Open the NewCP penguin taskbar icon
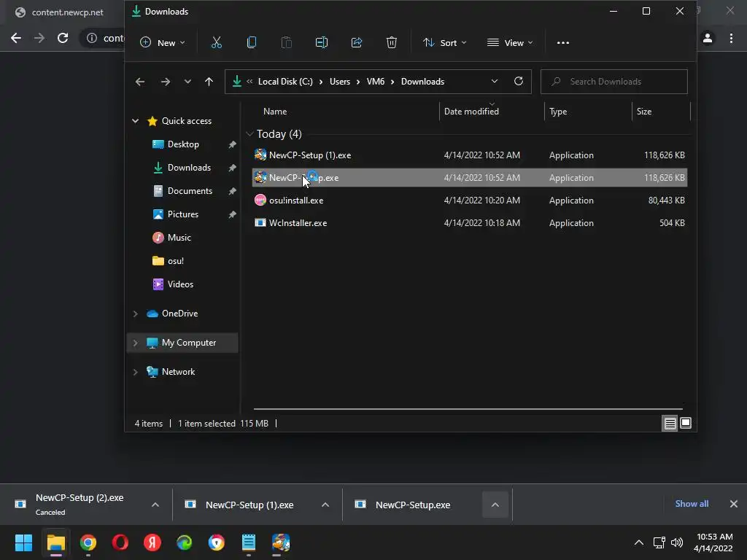Image resolution: width=747 pixels, height=560 pixels. [281, 542]
